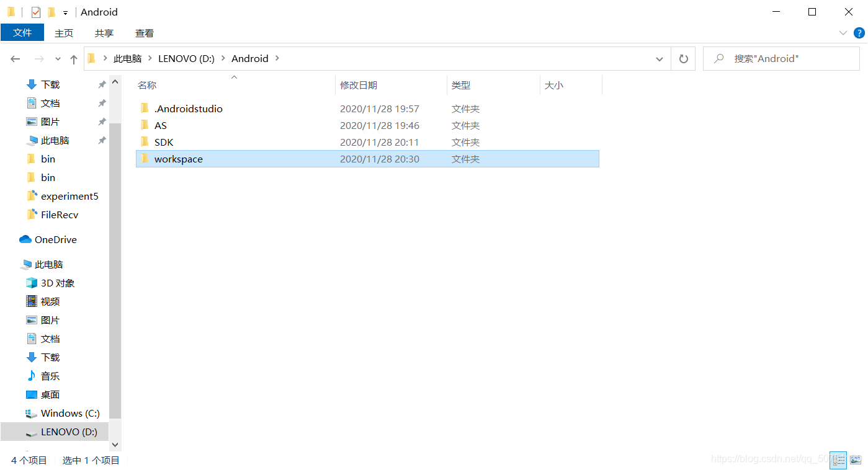Image resolution: width=868 pixels, height=470 pixels.
Task: Click the 视频 film icon
Action: pos(32,301)
